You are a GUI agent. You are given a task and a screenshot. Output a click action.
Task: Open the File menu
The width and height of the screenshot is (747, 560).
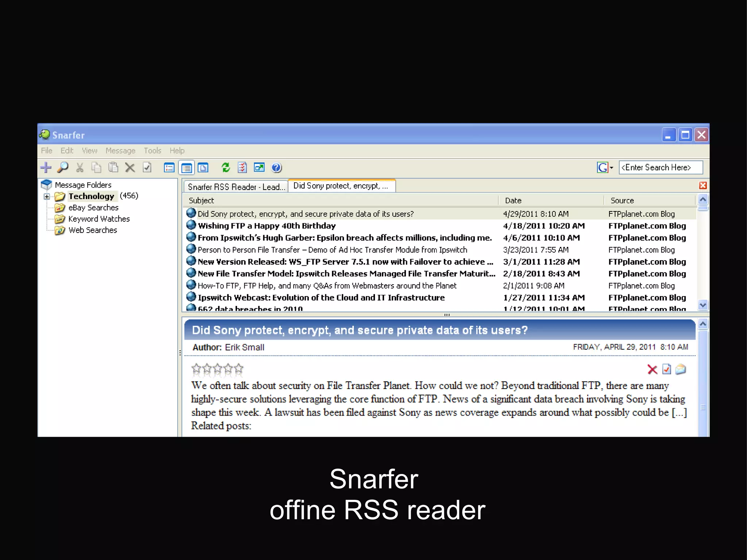(46, 151)
